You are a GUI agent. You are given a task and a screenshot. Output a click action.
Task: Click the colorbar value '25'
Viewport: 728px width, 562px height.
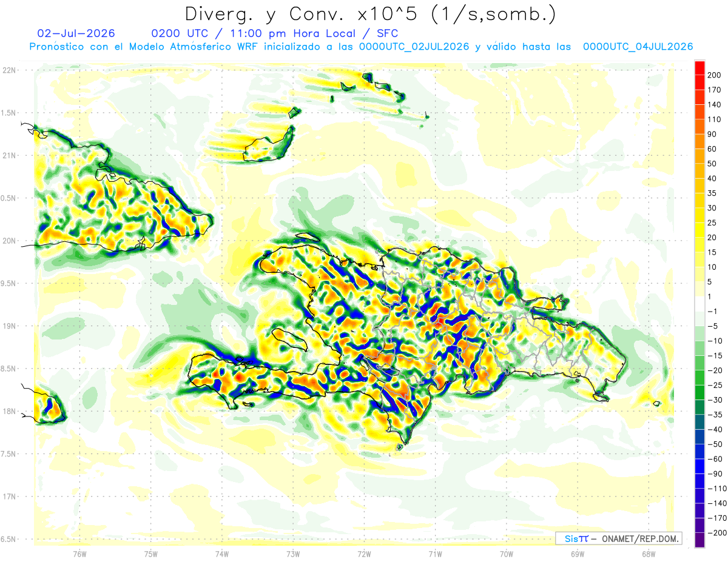pyautogui.click(x=713, y=223)
